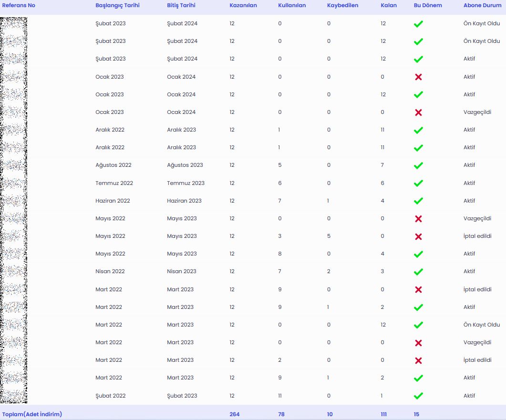
Task: Click the red cross in the Mart 2022 Vazgeçildi row
Action: tap(418, 343)
